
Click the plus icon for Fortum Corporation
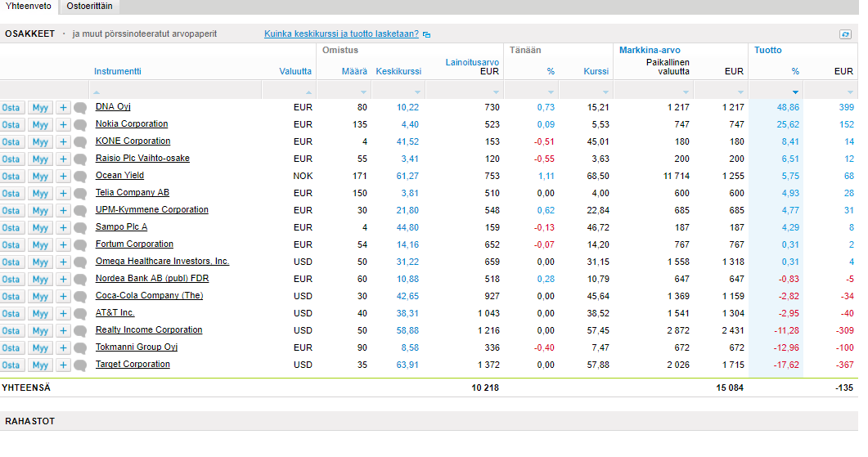click(63, 245)
